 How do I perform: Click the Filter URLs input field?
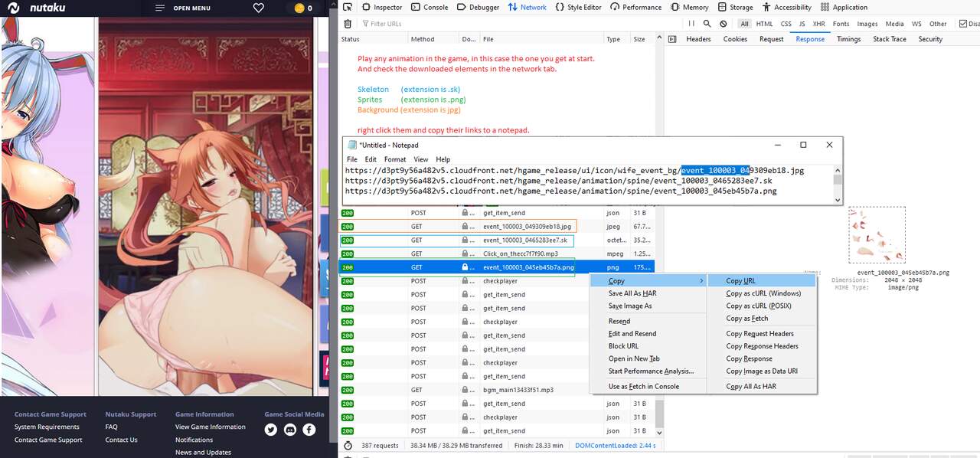click(522, 24)
